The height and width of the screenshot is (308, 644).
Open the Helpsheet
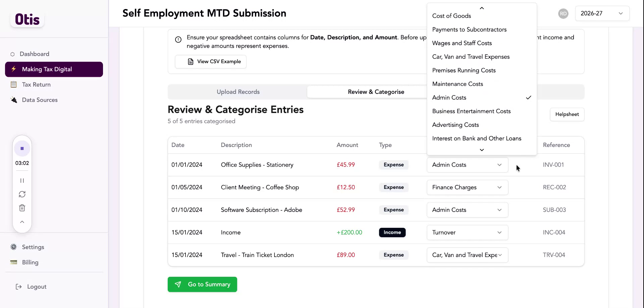click(567, 114)
